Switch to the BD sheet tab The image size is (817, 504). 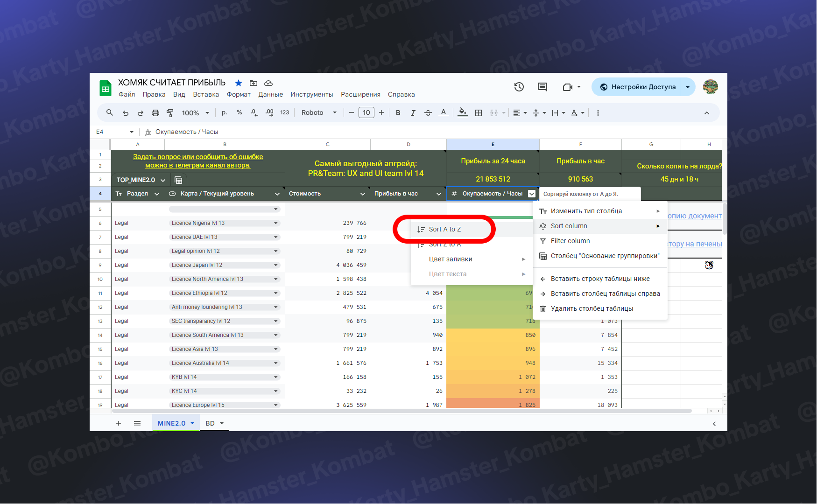[210, 423]
